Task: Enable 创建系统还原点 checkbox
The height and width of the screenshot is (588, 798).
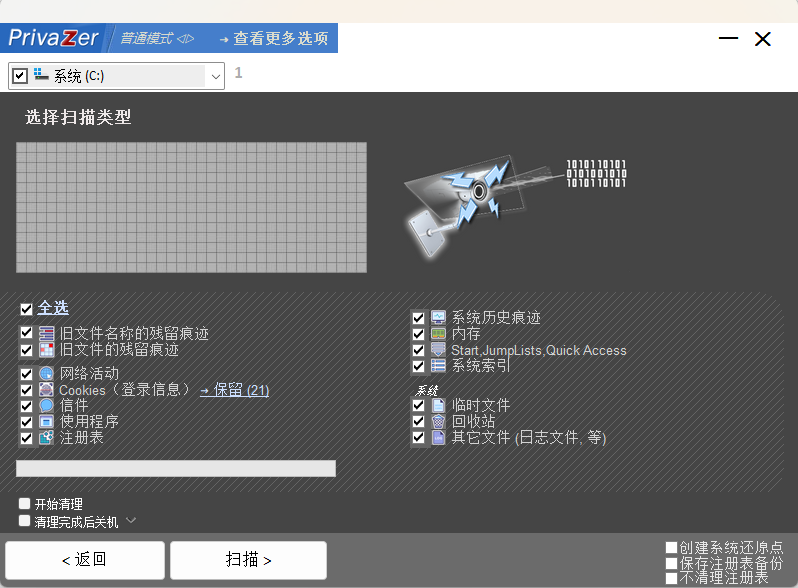Action: [x=672, y=547]
